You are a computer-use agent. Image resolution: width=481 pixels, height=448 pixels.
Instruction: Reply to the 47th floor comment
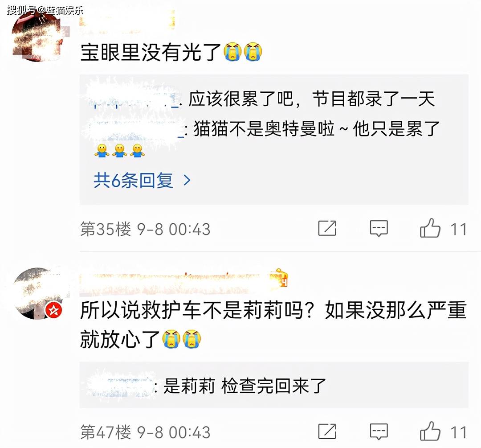pyautogui.click(x=379, y=432)
